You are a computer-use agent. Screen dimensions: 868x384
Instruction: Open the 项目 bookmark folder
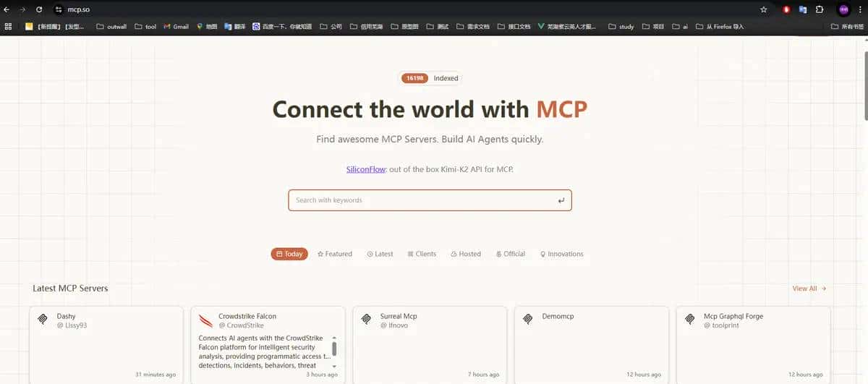click(652, 27)
